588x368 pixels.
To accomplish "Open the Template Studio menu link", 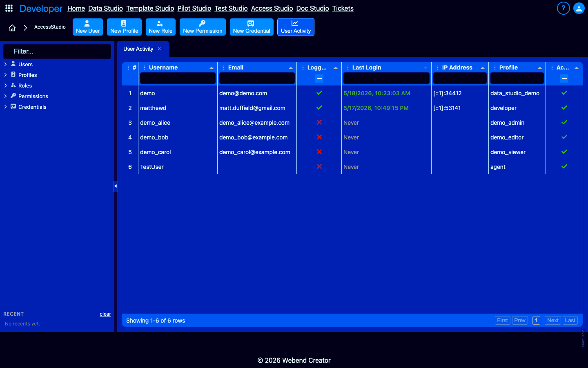I will (x=150, y=8).
